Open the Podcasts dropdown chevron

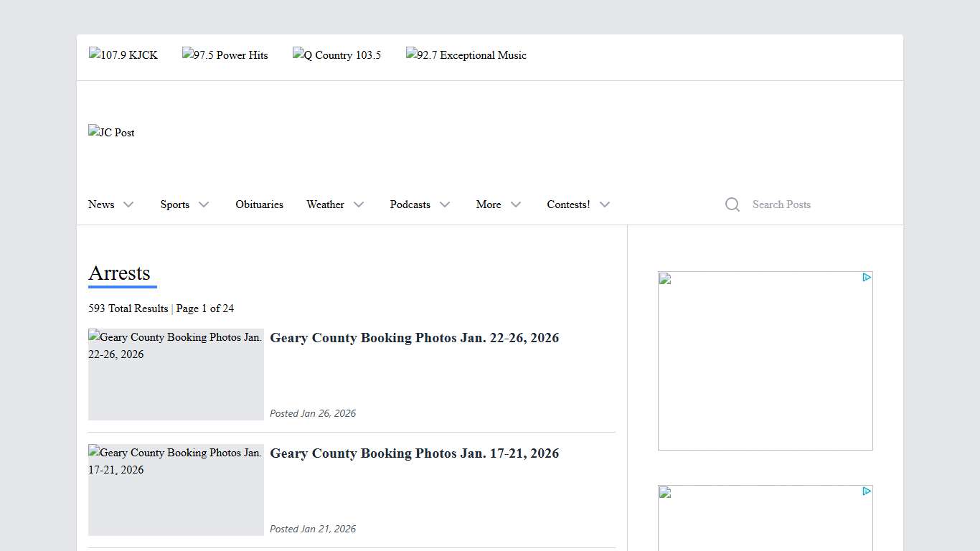(x=445, y=204)
